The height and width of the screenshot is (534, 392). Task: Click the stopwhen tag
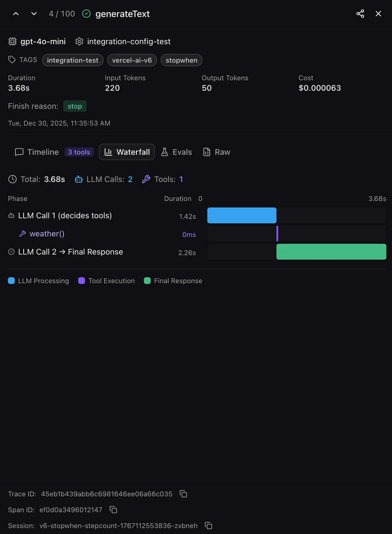click(x=181, y=60)
